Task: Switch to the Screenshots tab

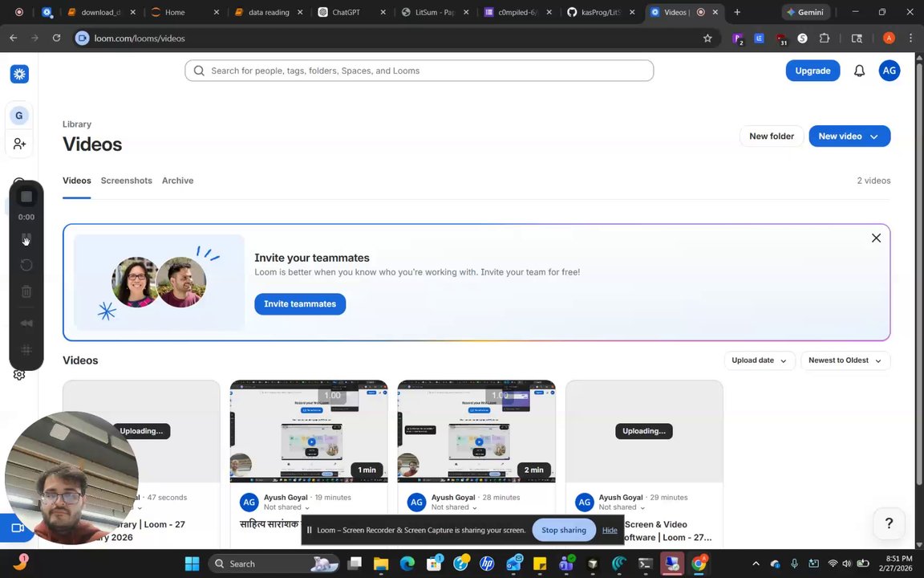Action: tap(126, 181)
